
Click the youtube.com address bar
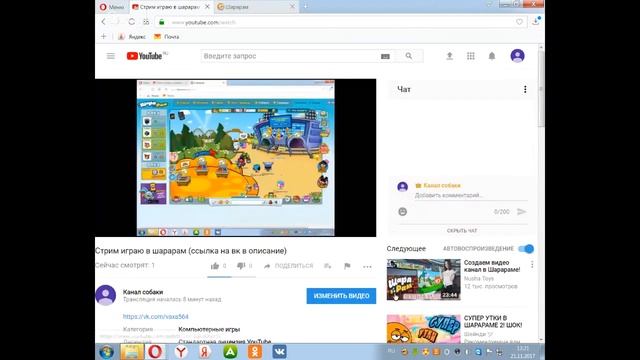pos(335,22)
